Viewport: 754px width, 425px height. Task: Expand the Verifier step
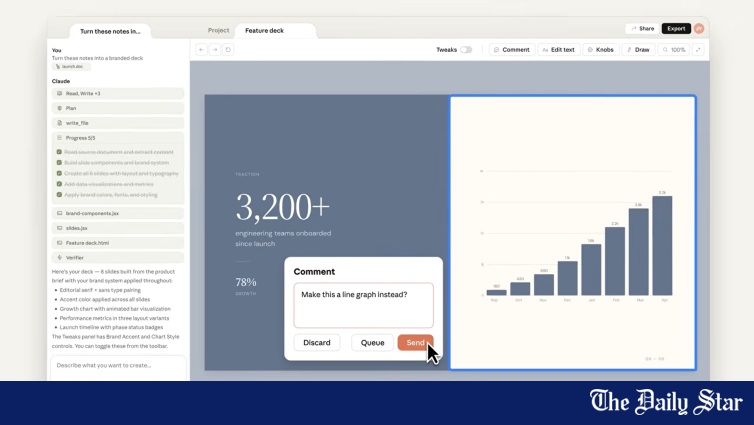pyautogui.click(x=118, y=258)
